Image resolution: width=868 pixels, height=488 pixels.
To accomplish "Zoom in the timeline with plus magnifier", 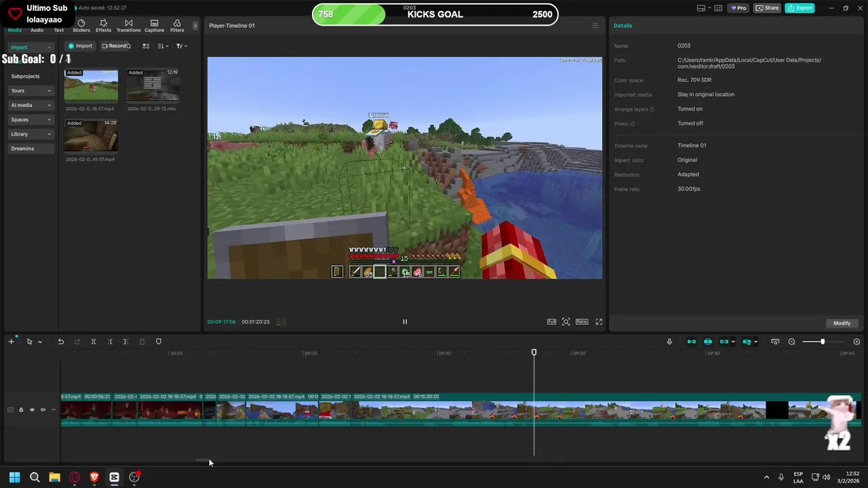I will coord(856,342).
